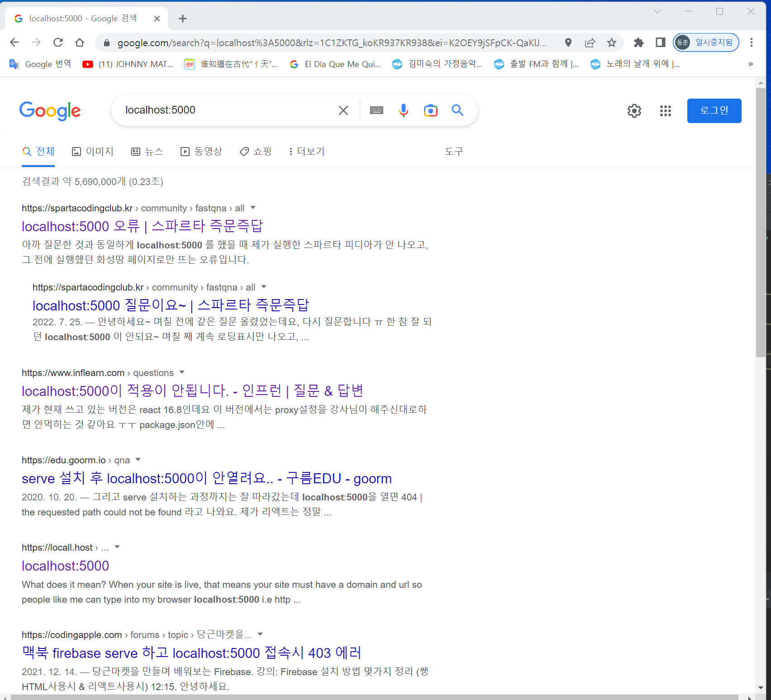
Task: Click the horizontal scrollbar at page bottom
Action: 375,697
